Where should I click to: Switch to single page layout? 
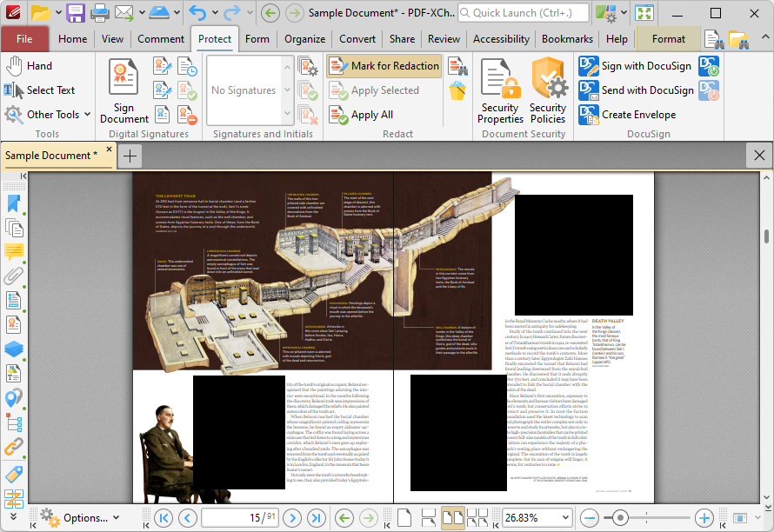(404, 518)
